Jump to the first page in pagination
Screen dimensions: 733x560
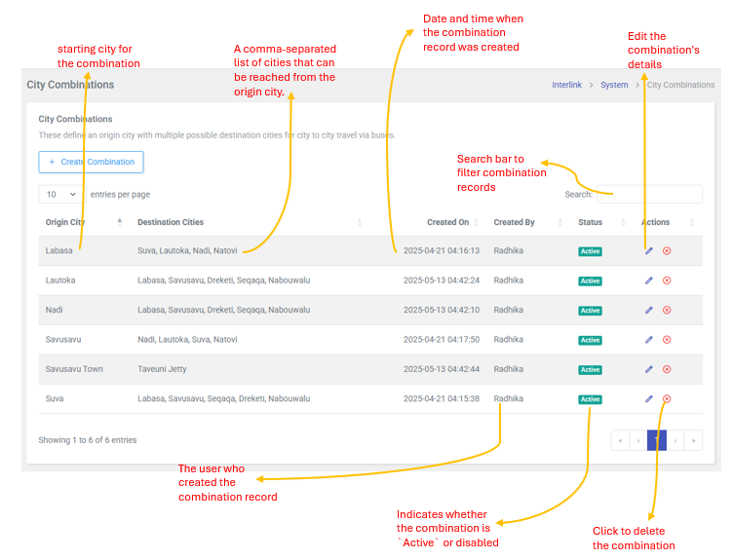point(620,440)
